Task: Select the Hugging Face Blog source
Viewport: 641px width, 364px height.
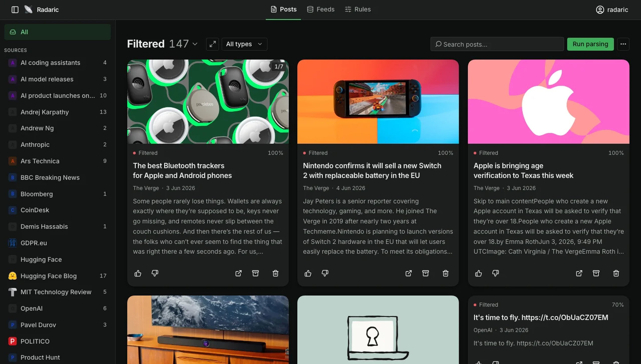Action: (x=57, y=276)
